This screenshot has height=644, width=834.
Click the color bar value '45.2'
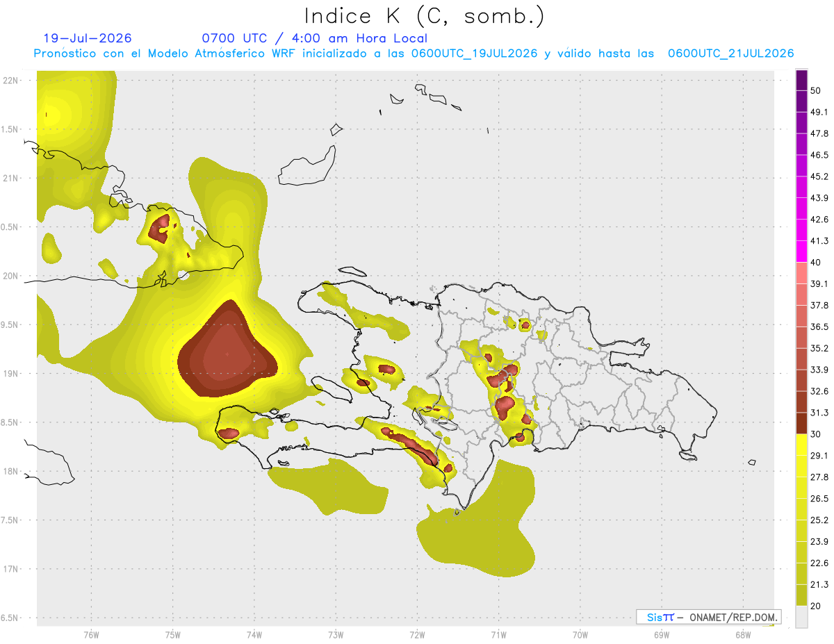819,176
